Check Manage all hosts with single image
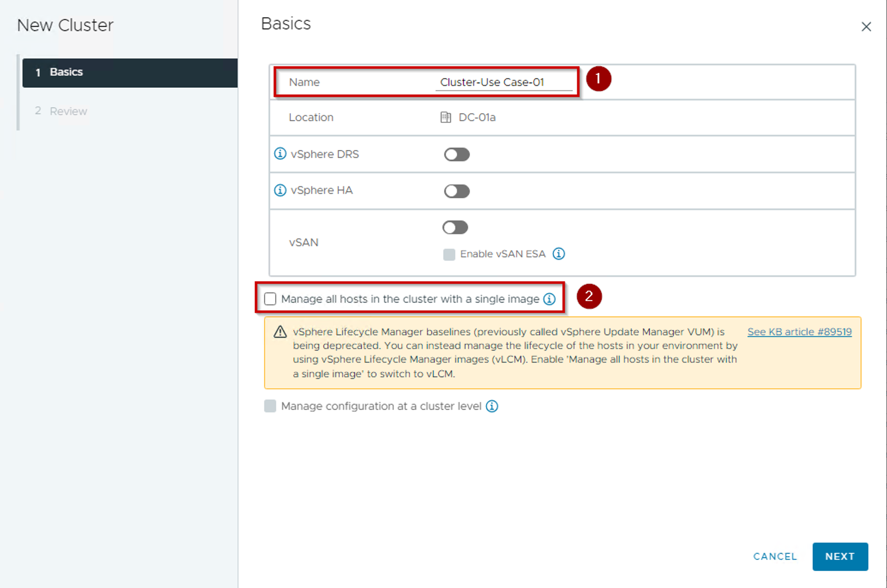Image resolution: width=887 pixels, height=588 pixels. (270, 299)
